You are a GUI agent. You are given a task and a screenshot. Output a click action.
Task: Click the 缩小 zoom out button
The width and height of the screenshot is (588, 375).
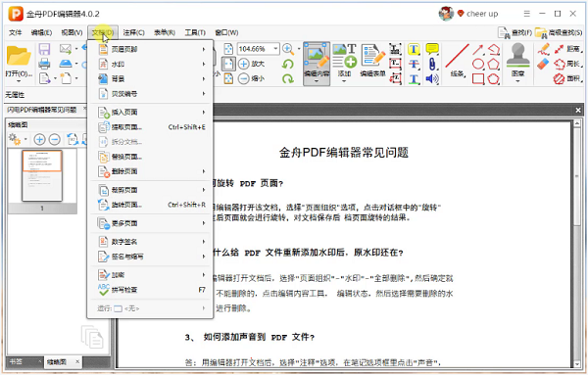(x=252, y=78)
